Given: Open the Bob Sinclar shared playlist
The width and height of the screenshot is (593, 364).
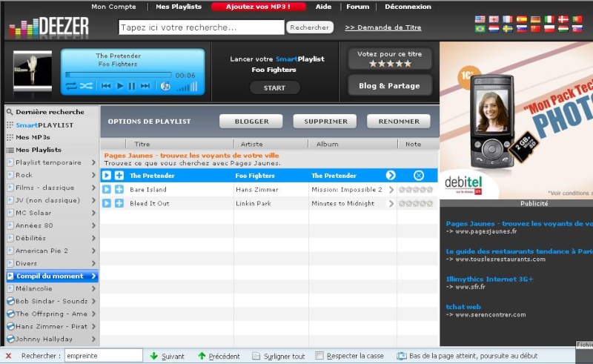Looking at the screenshot, I should pyautogui.click(x=51, y=301).
